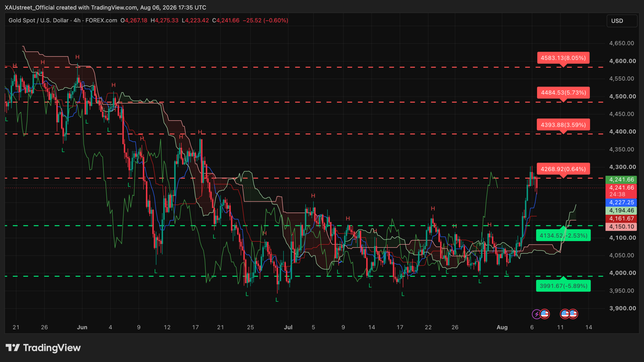
Task: Click the 12 label on the date axis
Action: pos(167,327)
